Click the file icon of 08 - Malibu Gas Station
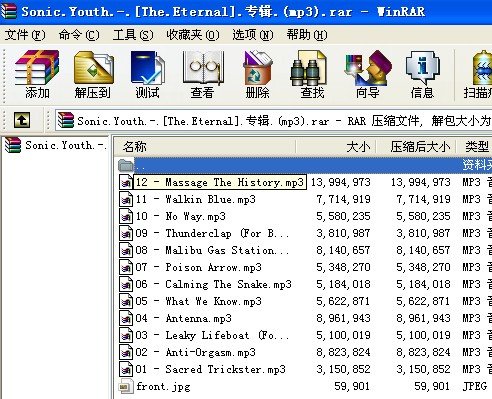 (126, 250)
